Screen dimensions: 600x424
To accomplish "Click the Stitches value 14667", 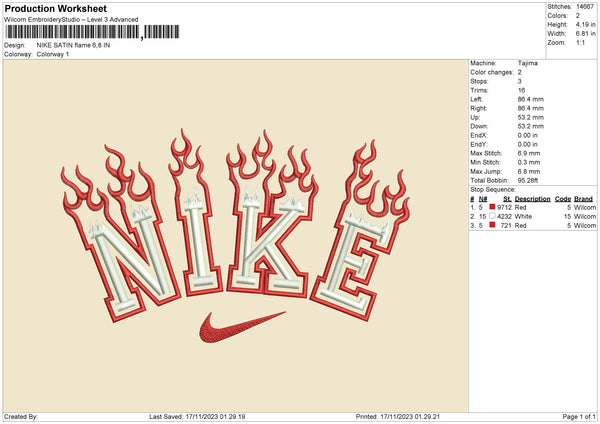I will [x=585, y=7].
